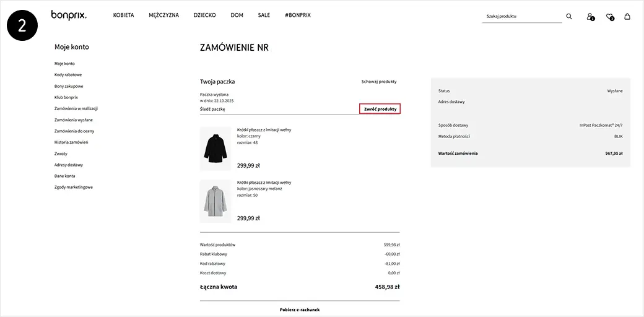This screenshot has height=317, width=644.
Task: Open the KOBIETA menu
Action: coord(123,15)
